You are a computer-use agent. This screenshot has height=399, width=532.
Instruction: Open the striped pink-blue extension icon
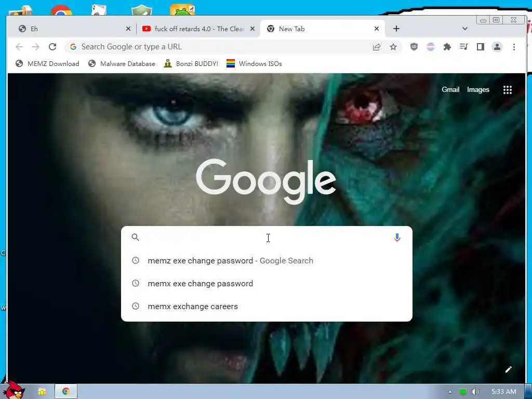431,47
